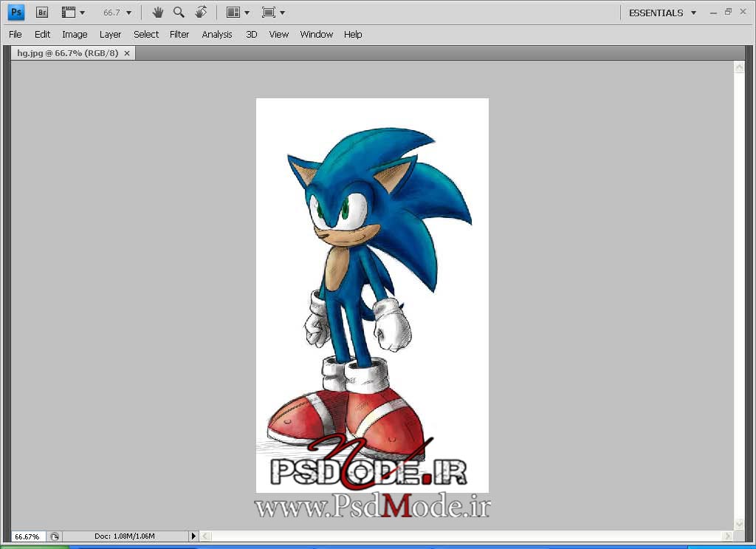This screenshot has height=549, width=756.
Task: Restore down the Photoshop window
Action: [x=728, y=12]
